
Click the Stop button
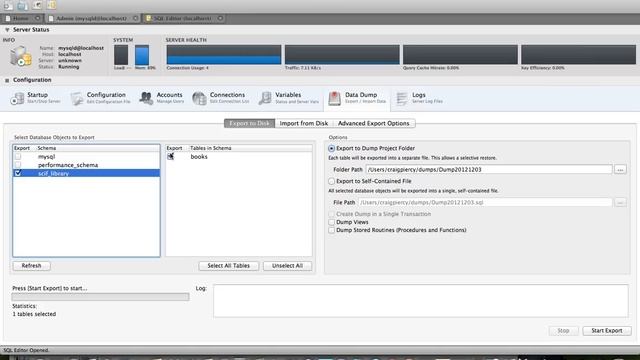(x=563, y=331)
